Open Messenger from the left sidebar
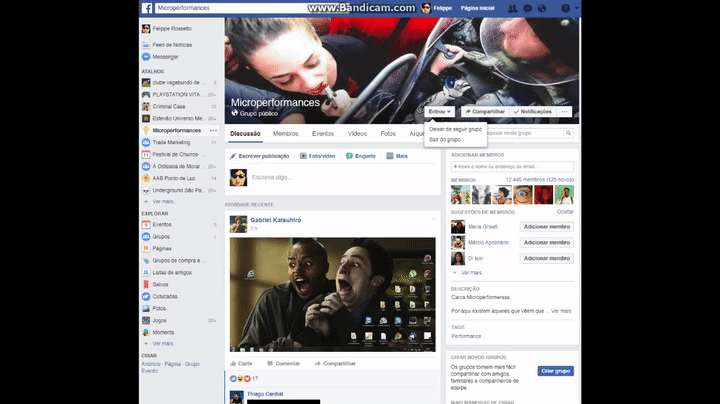The height and width of the screenshot is (404, 720). click(x=164, y=57)
